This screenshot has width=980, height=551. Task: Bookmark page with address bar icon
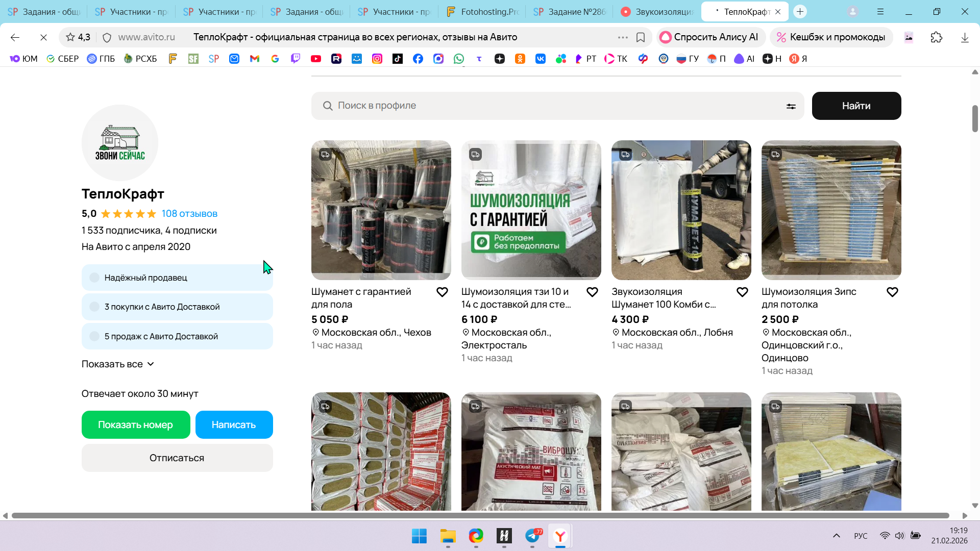[x=641, y=37]
